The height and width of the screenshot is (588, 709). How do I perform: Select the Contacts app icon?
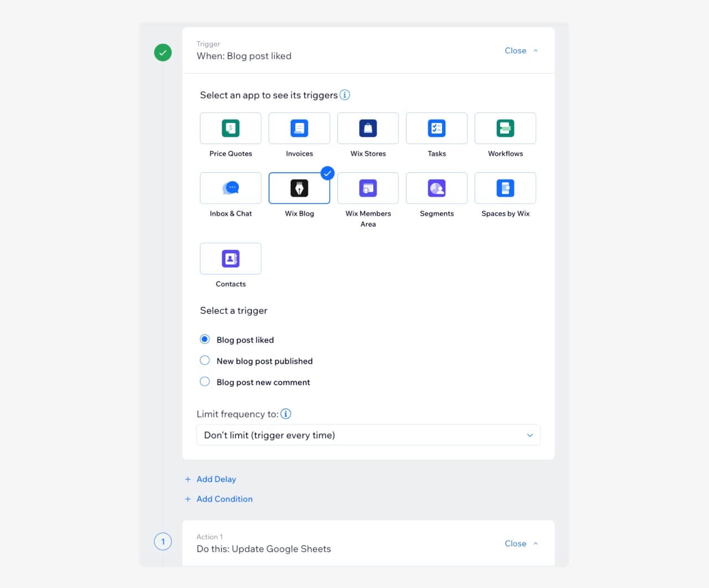(x=230, y=258)
